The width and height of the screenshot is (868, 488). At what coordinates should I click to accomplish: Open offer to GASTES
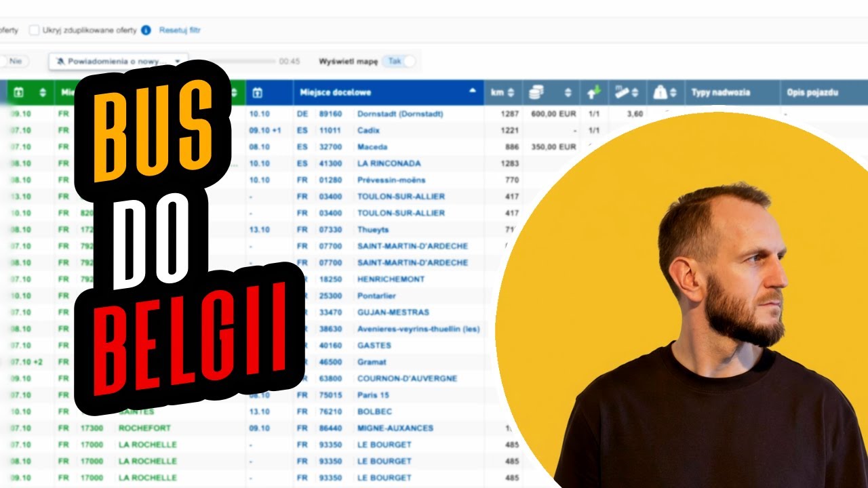pyautogui.click(x=374, y=346)
